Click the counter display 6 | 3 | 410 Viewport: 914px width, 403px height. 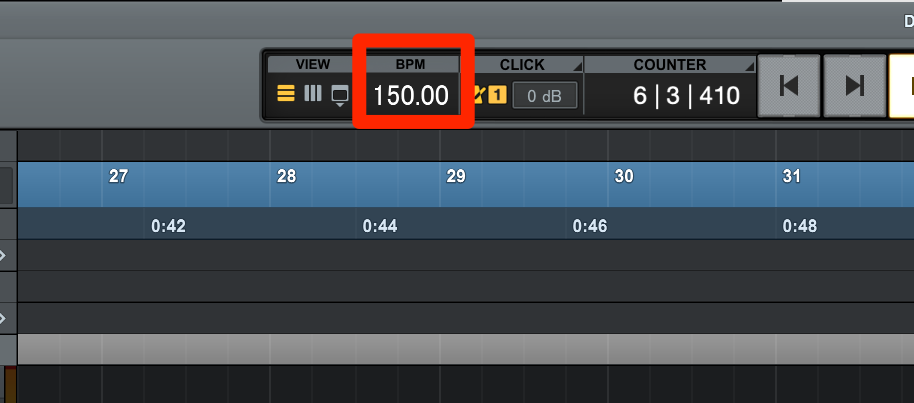point(687,95)
